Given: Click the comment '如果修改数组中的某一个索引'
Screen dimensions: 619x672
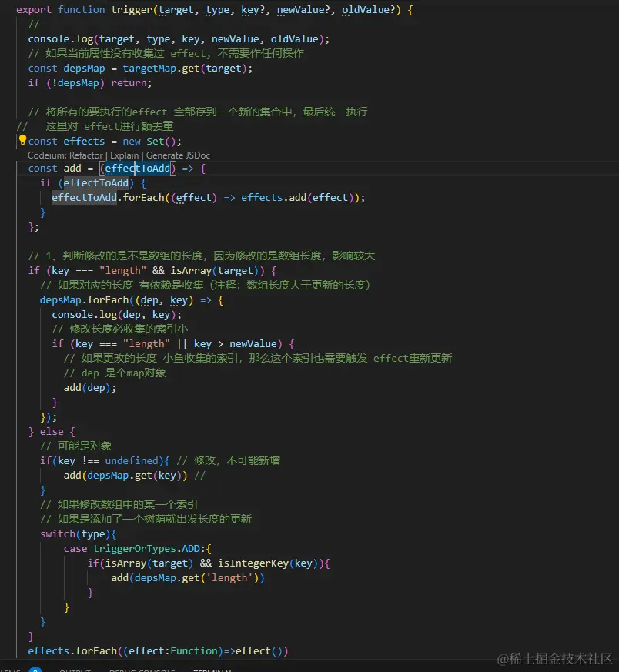Looking at the screenshot, I should tap(119, 505).
